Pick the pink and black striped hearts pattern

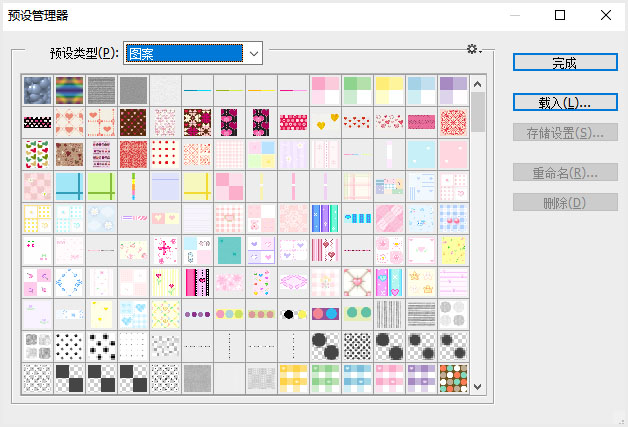[197, 283]
